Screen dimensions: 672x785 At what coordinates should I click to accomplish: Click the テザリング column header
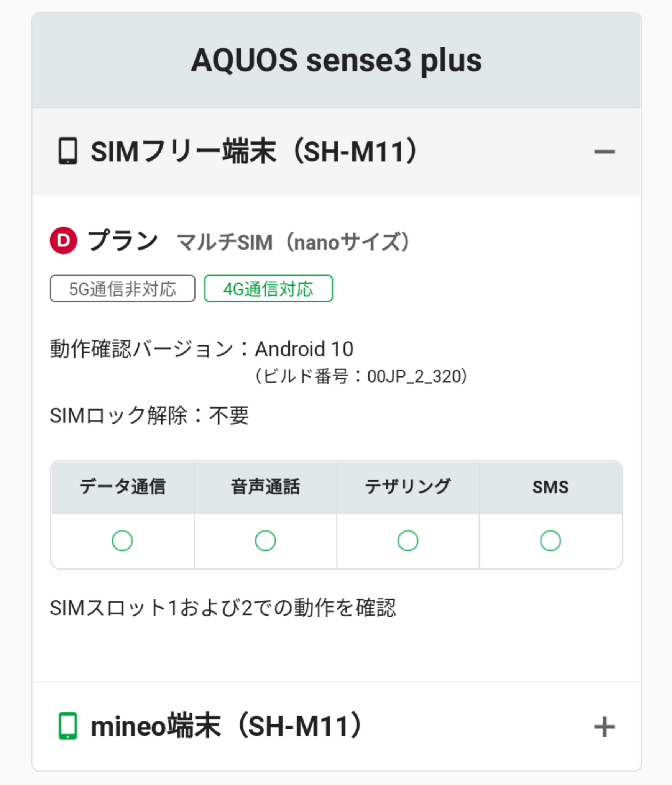[408, 487]
